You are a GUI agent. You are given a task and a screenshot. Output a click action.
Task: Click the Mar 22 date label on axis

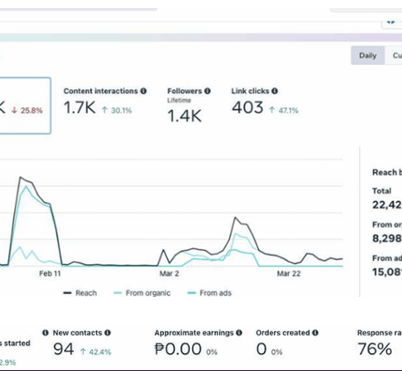click(289, 274)
